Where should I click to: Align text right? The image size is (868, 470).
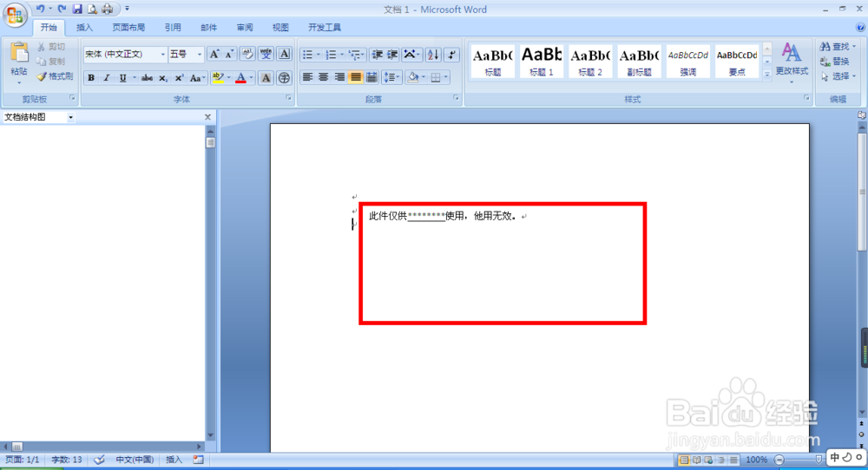click(339, 77)
